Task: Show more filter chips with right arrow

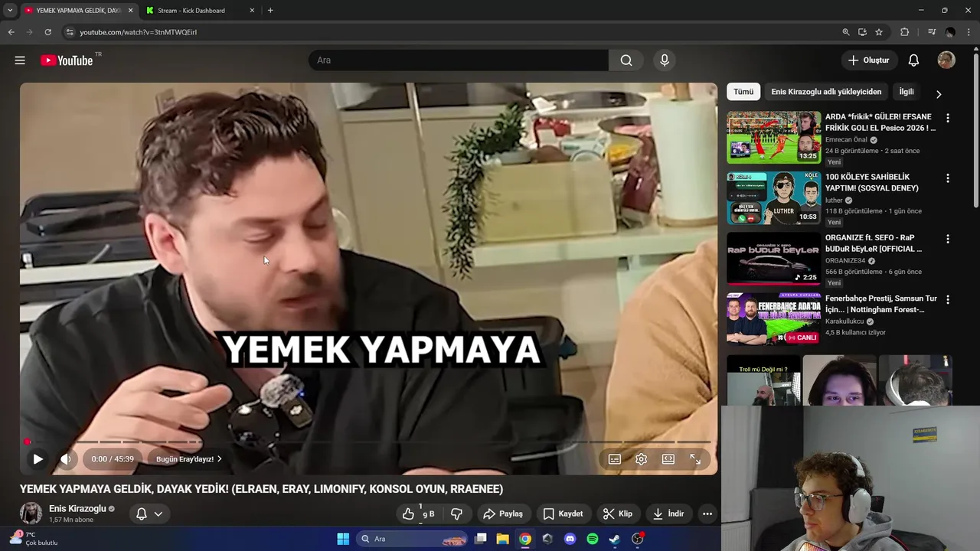Action: click(x=939, y=94)
